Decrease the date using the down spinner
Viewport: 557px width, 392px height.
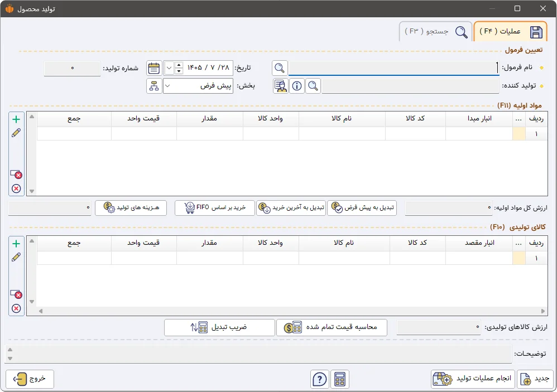tap(179, 71)
